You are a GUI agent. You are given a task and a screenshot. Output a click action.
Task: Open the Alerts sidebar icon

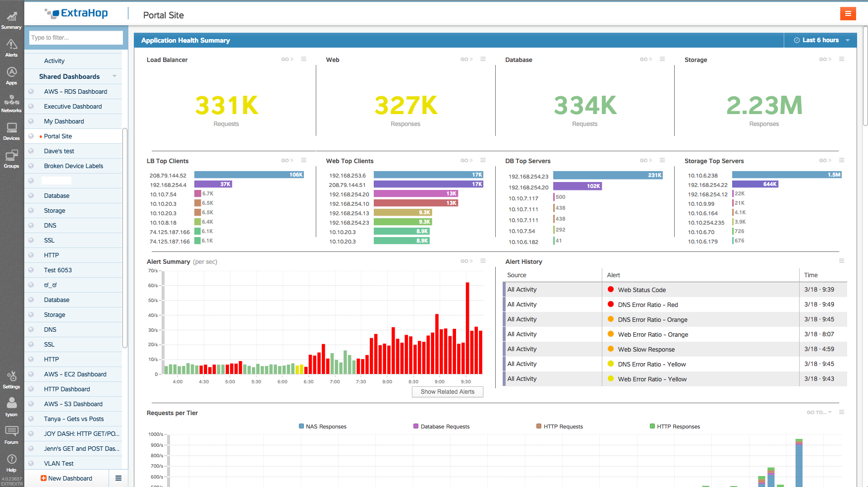(11, 48)
